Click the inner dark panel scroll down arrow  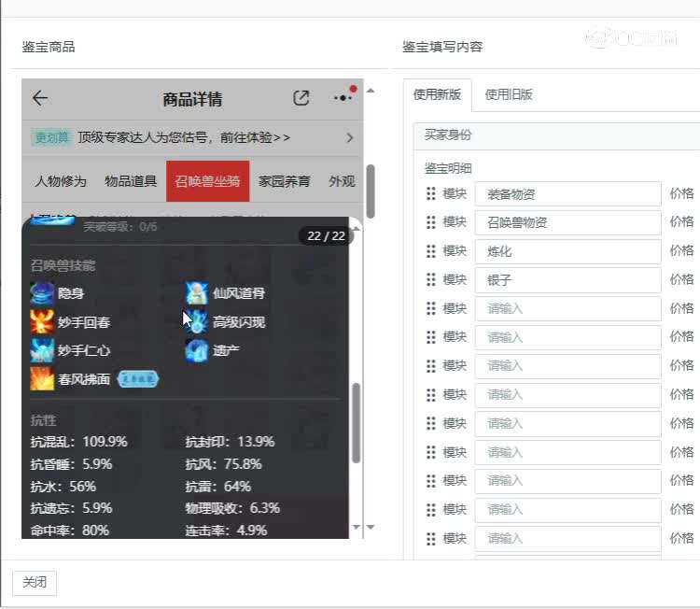coord(356,527)
